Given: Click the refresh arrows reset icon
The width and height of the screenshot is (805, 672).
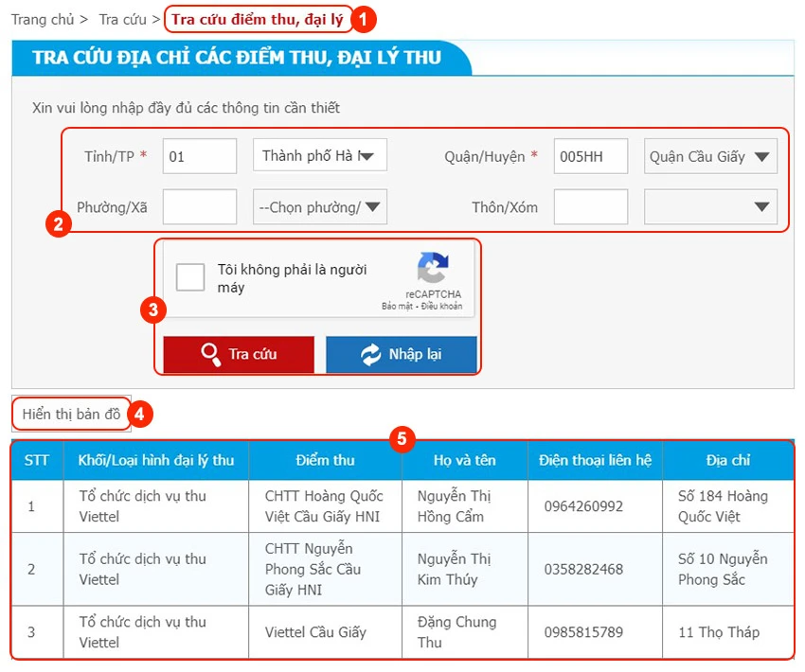Looking at the screenshot, I should coord(370,354).
